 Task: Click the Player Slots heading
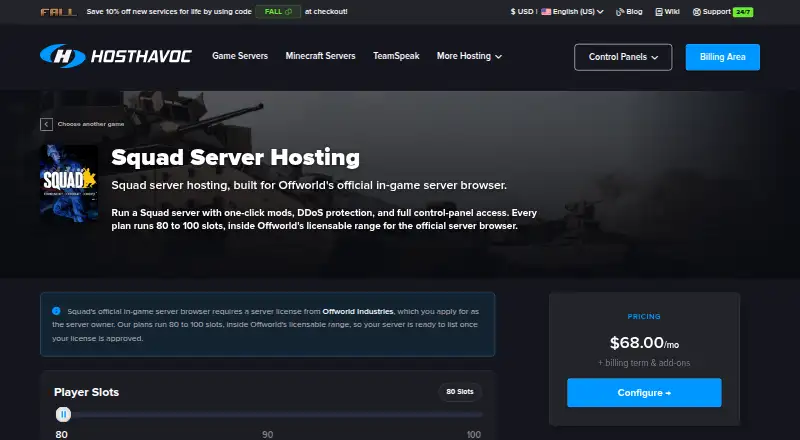point(86,392)
